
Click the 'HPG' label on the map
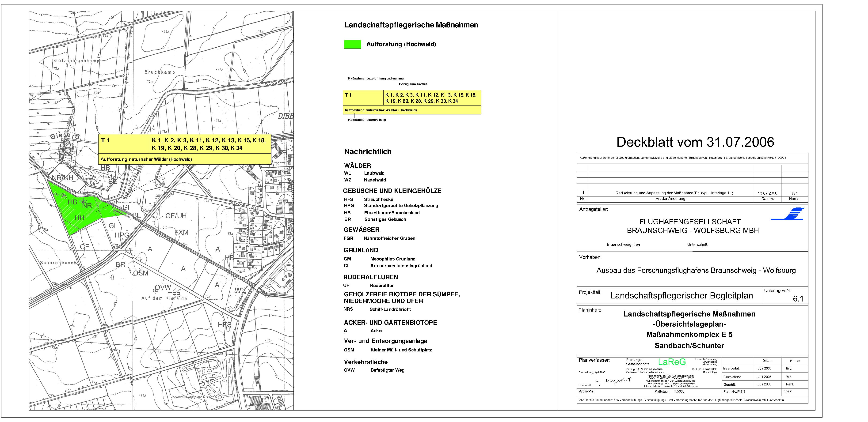(x=122, y=235)
